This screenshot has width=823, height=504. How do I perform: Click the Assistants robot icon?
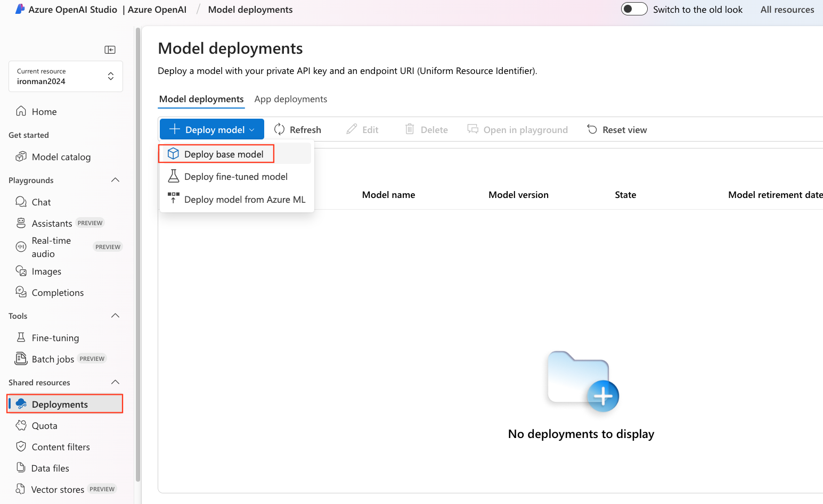point(21,223)
